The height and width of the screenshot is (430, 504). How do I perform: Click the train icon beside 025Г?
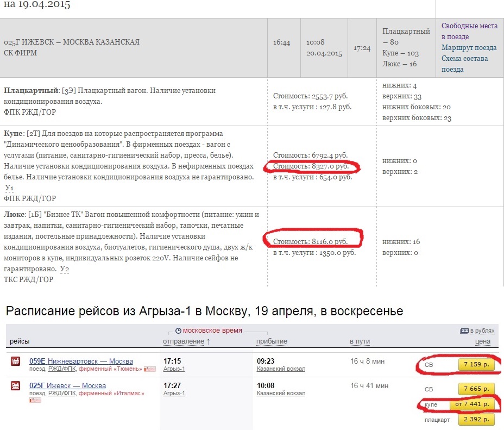click(15, 385)
